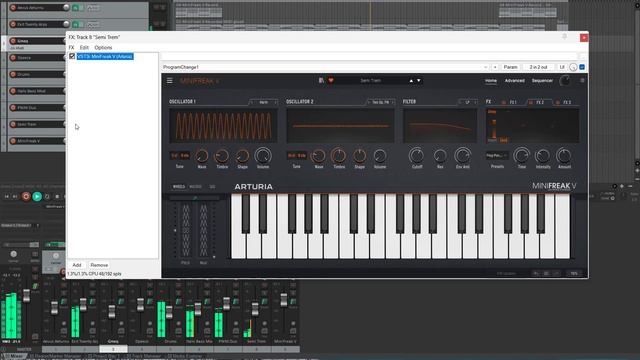Viewport: 640px width, 360px height.
Task: Toggle FX 1 power button
Action: 504,102
